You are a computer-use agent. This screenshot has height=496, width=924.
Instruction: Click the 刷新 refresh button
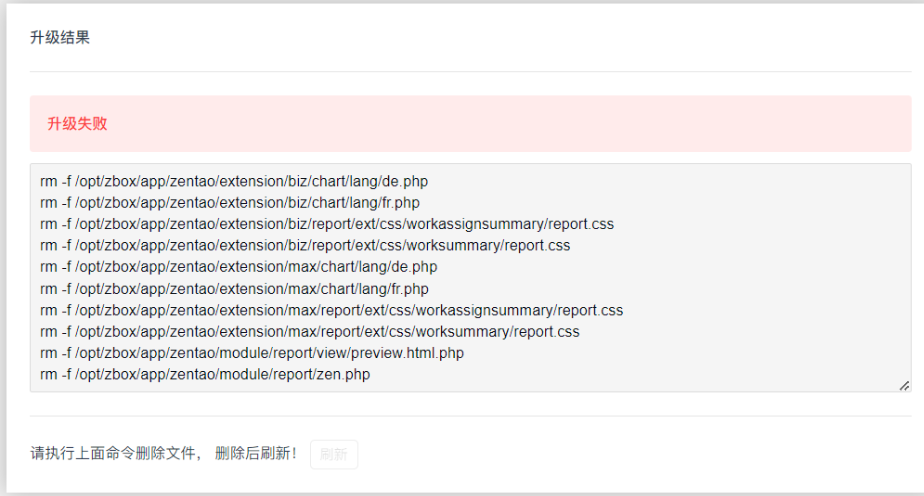point(334,454)
